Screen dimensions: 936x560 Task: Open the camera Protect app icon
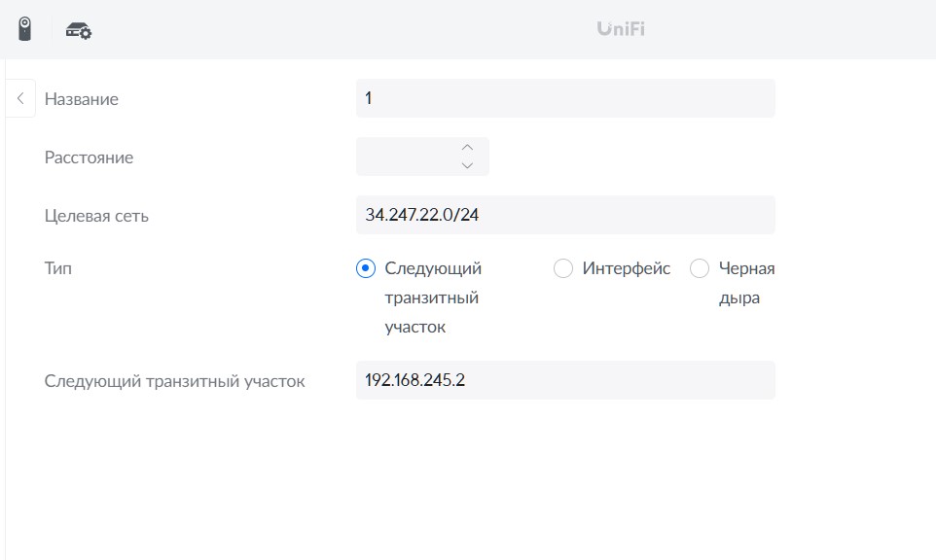pyautogui.click(x=24, y=28)
